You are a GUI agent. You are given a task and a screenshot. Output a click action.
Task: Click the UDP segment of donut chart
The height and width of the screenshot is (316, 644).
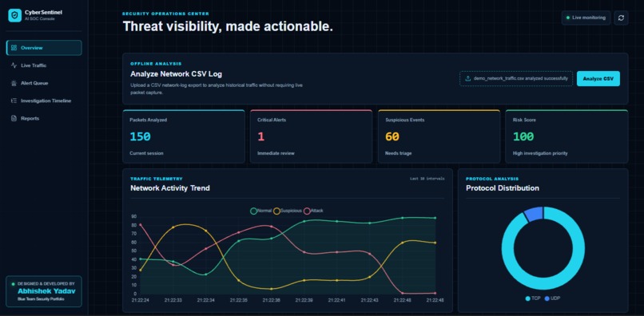535,215
